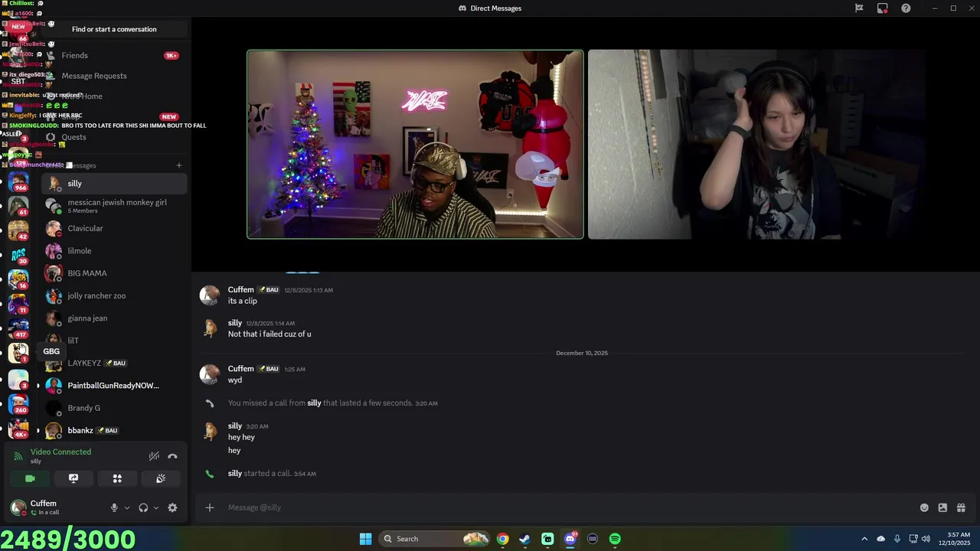Open Spotify from taskbar
The width and height of the screenshot is (980, 551).
coord(615,539)
